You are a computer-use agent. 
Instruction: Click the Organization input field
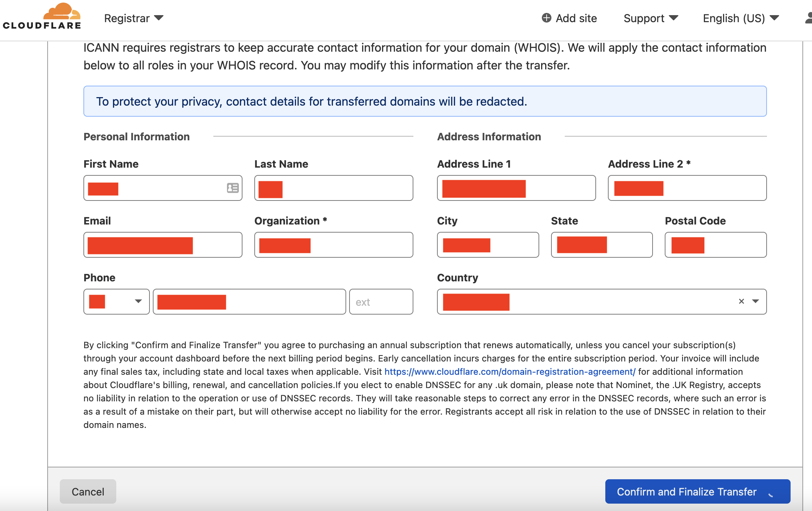point(334,245)
